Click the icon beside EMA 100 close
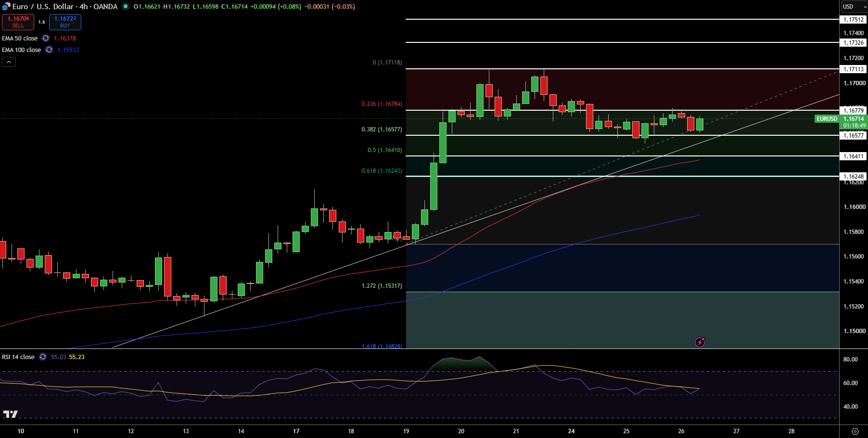The width and height of the screenshot is (868, 438). 49,50
